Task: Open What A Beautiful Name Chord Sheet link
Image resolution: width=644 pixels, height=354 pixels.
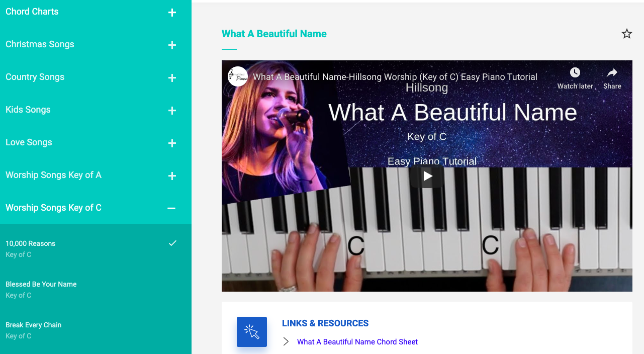Action: 357,342
